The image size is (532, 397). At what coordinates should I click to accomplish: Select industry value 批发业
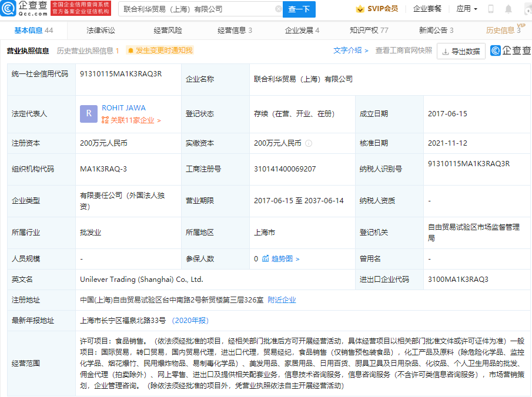(x=91, y=232)
